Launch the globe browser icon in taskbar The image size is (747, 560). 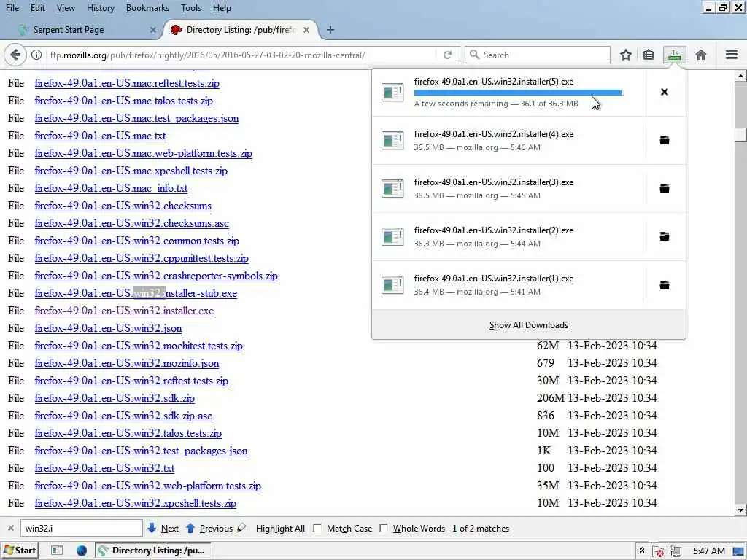(x=82, y=551)
